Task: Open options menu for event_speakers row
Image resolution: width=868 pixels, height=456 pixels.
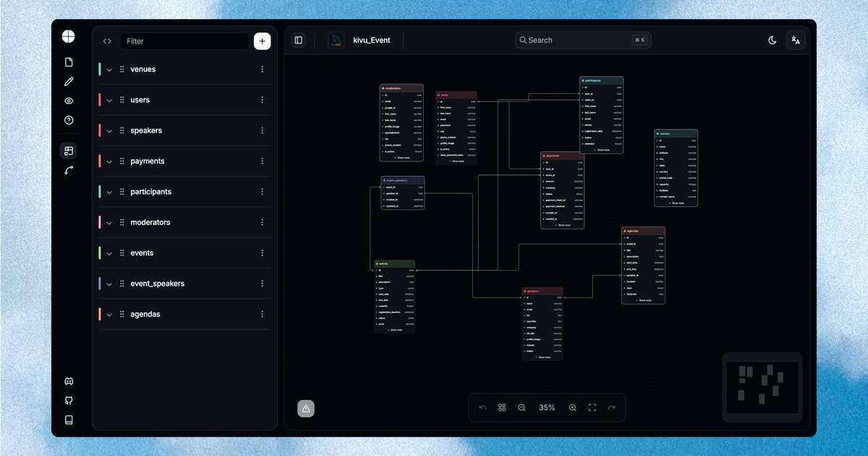Action: tap(263, 284)
